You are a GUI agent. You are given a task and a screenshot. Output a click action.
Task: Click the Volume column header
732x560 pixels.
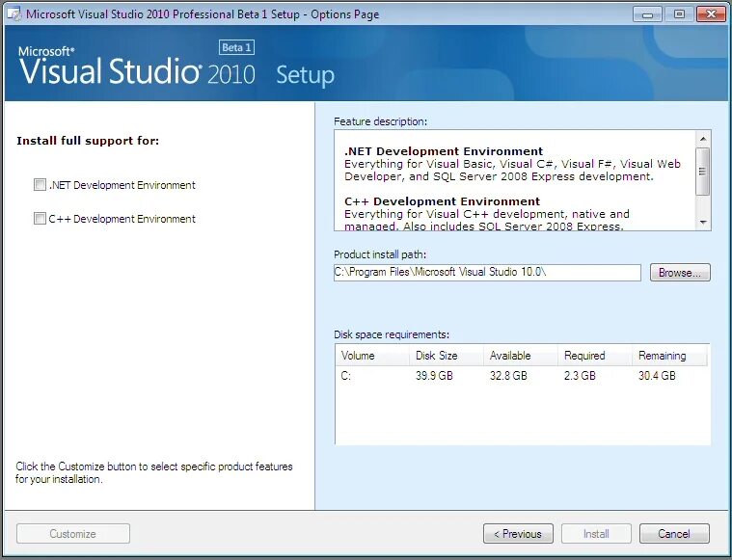pyautogui.click(x=372, y=356)
